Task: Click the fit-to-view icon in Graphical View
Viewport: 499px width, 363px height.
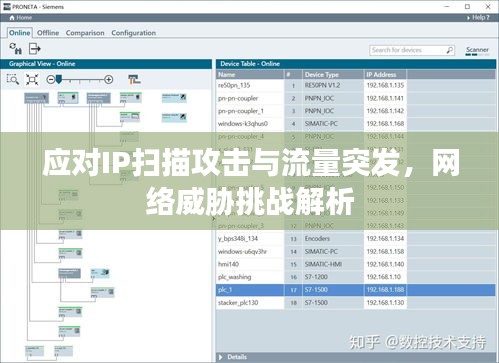Action: [x=32, y=79]
